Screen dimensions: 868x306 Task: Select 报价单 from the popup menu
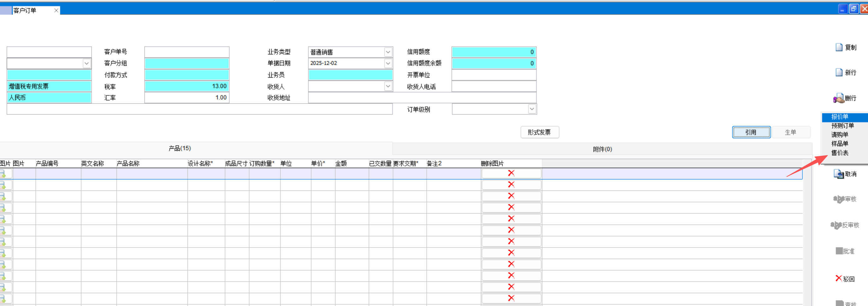click(x=840, y=117)
